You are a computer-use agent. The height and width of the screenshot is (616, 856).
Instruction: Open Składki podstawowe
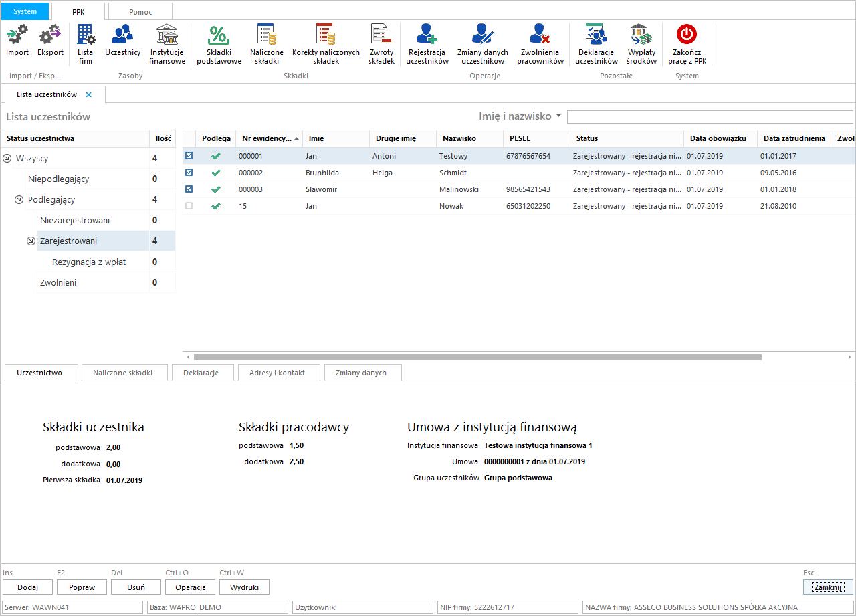[x=219, y=44]
